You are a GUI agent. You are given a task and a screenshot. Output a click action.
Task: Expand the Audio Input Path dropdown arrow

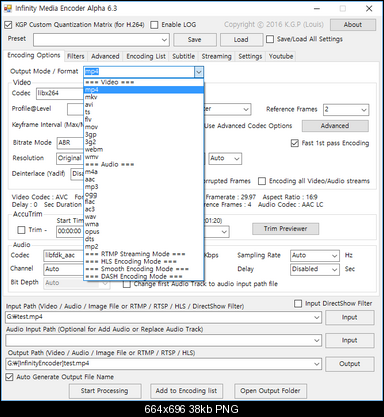[x=317, y=340]
